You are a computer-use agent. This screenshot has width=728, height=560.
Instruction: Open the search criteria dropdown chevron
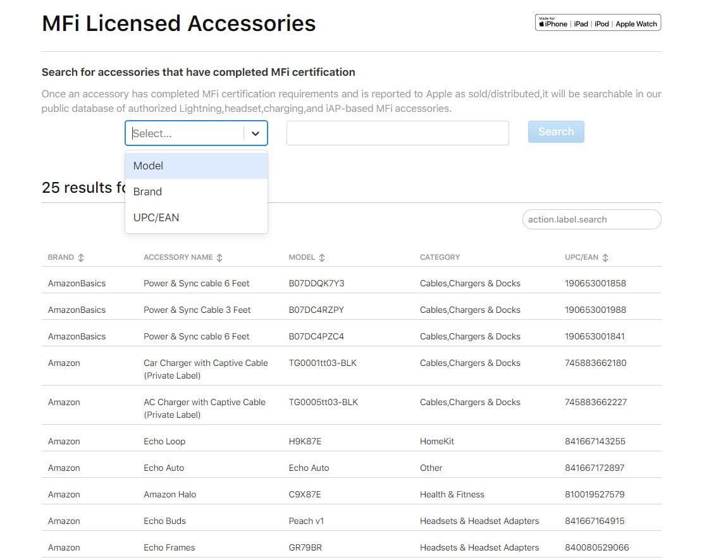coord(256,133)
